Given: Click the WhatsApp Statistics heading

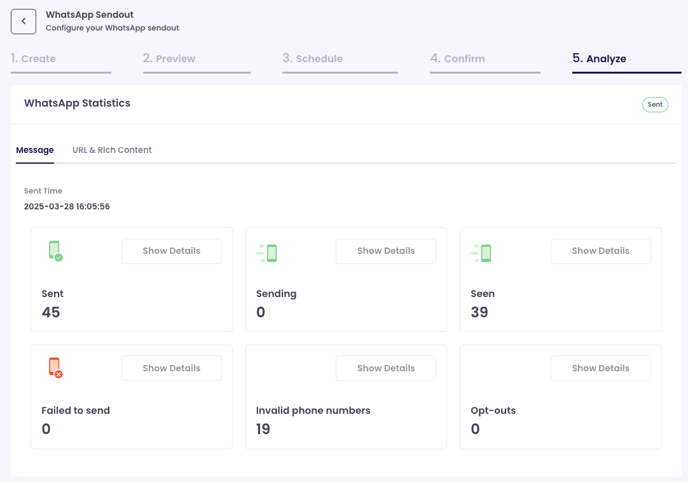Looking at the screenshot, I should click(x=77, y=103).
